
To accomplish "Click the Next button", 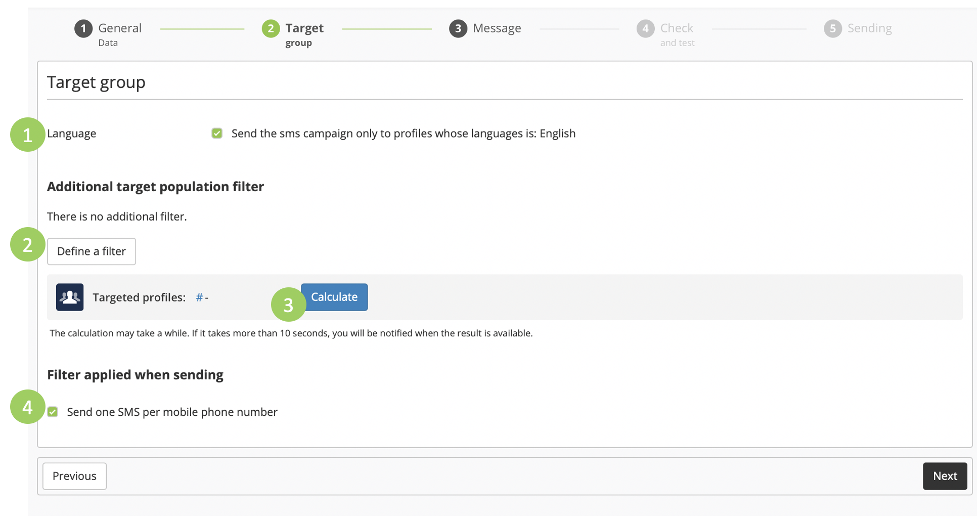I will coord(944,476).
